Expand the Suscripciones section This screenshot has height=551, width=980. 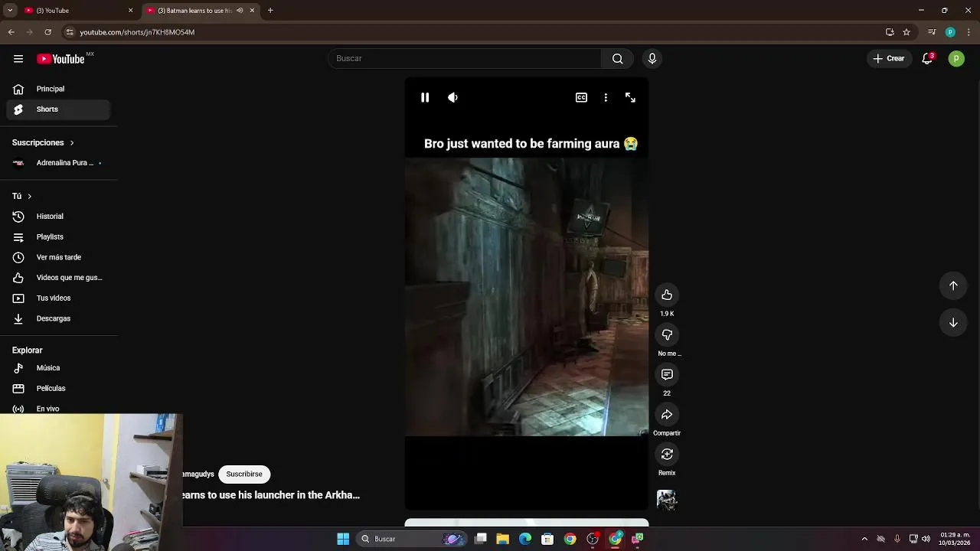pos(43,142)
